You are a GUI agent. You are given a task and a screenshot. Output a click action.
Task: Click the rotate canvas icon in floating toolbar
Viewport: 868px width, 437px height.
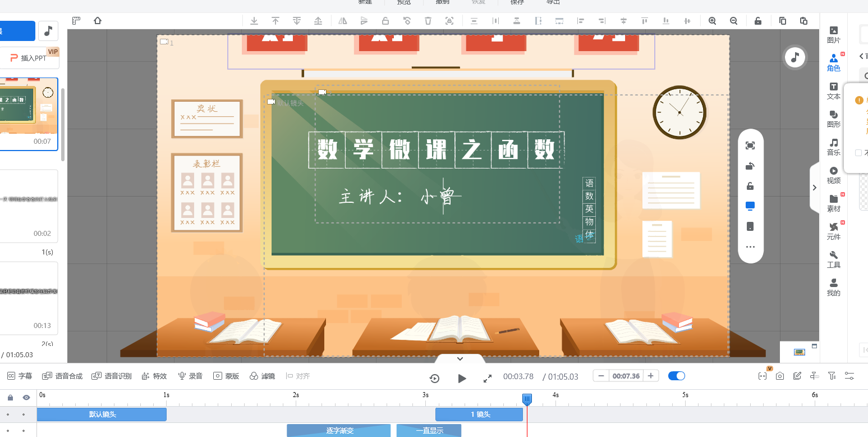[x=750, y=166]
